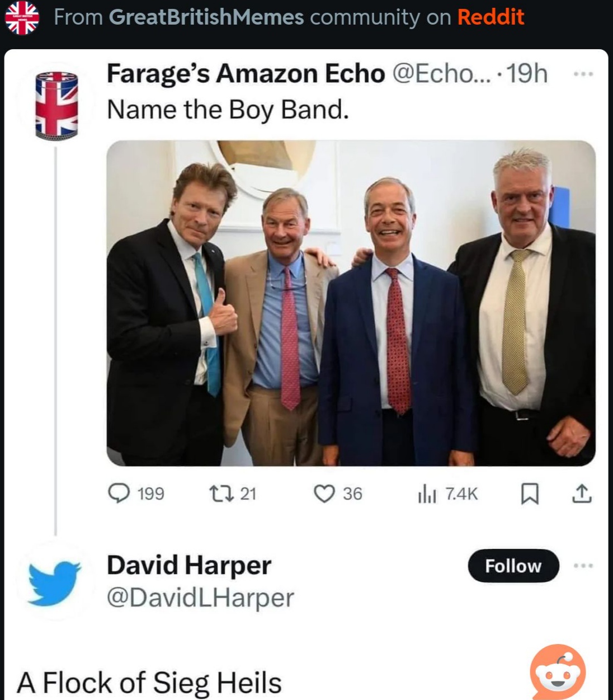
Task: Click the reply icon showing 199
Action: click(x=118, y=494)
